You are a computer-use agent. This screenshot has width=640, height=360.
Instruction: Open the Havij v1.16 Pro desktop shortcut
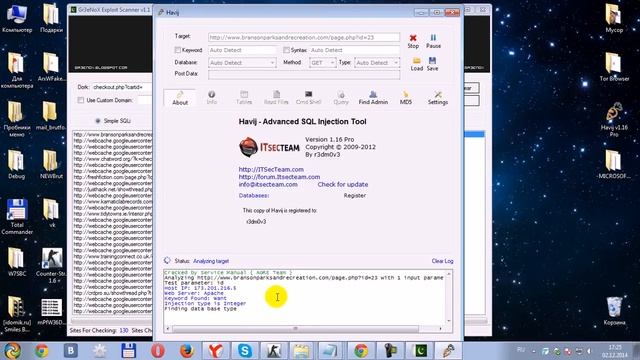click(x=614, y=119)
